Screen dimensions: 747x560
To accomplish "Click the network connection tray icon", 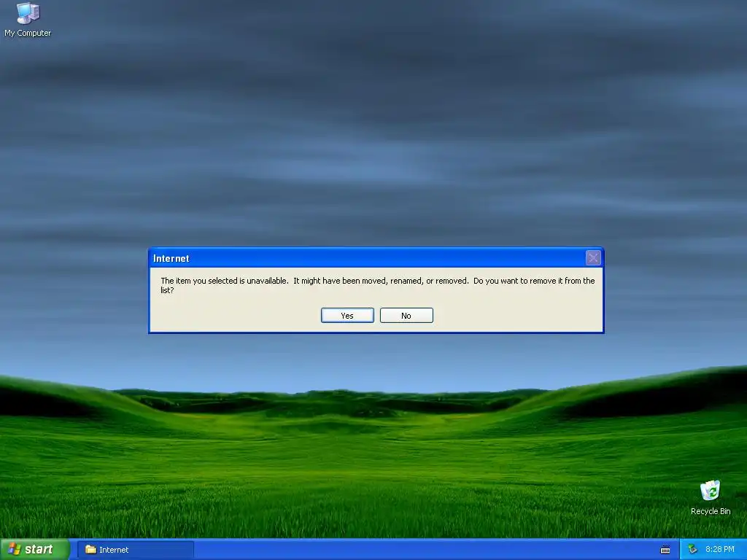I will 693,550.
